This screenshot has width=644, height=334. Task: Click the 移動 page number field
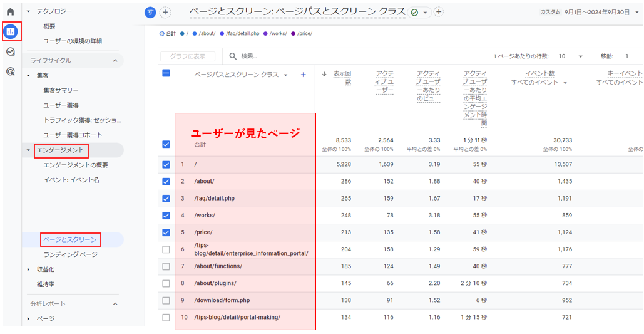tap(627, 56)
